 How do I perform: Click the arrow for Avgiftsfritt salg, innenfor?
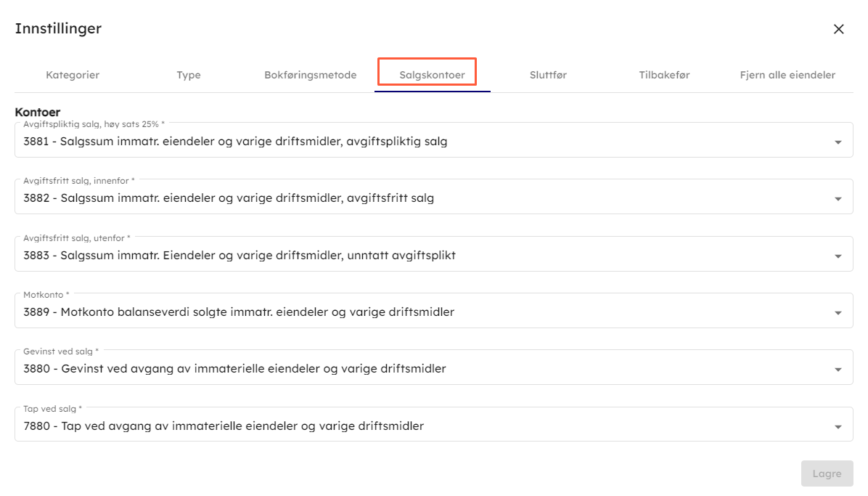coord(838,199)
